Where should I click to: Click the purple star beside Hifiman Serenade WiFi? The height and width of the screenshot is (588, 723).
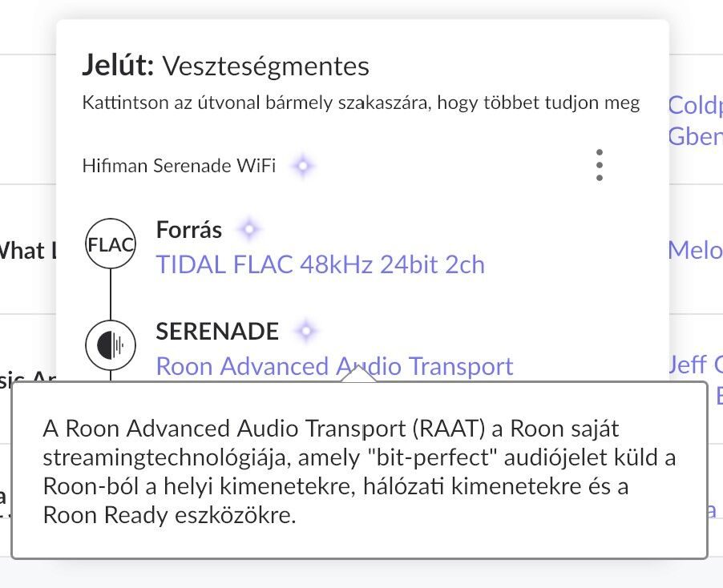click(302, 167)
